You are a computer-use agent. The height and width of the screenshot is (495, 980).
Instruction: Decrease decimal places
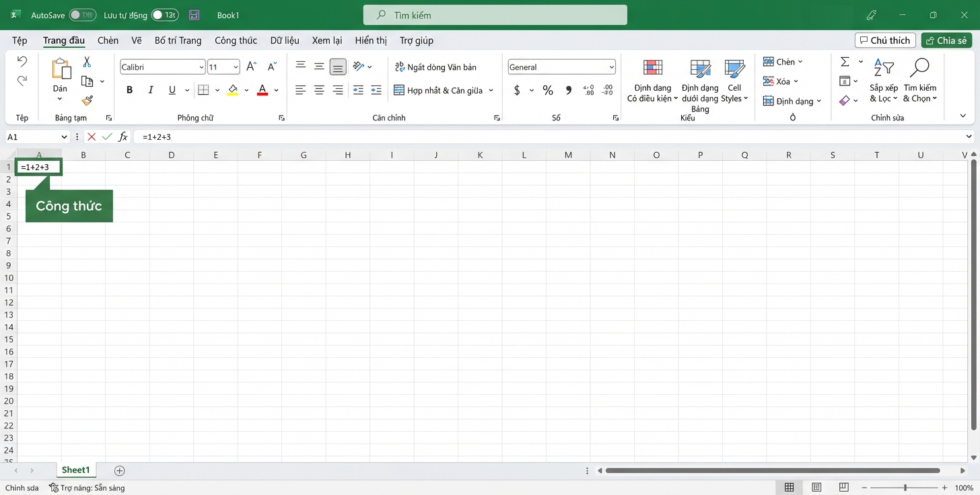click(608, 90)
